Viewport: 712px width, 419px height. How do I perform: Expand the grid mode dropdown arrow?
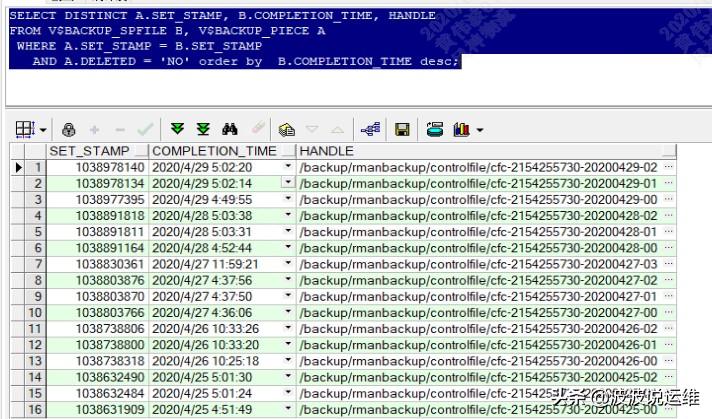(43, 130)
